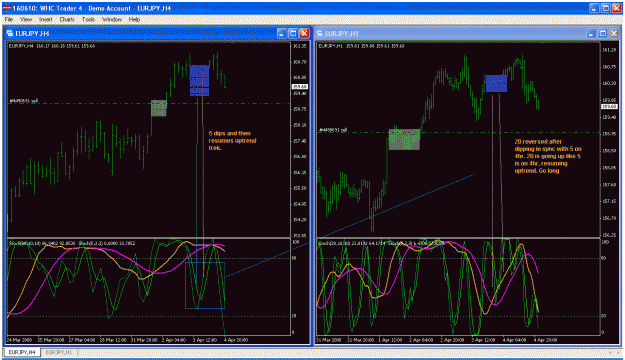This screenshot has height=360, width=625.
Task: Click the Stoch indicator label in H1 subwindow
Action: (381, 243)
